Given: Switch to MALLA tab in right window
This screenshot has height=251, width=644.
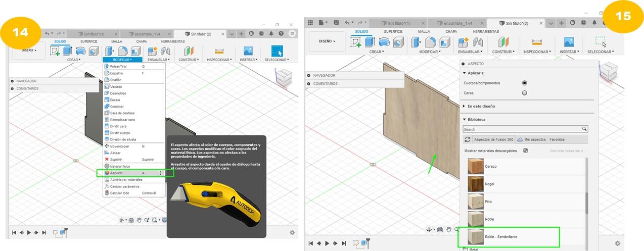Looking at the screenshot, I should tap(424, 31).
